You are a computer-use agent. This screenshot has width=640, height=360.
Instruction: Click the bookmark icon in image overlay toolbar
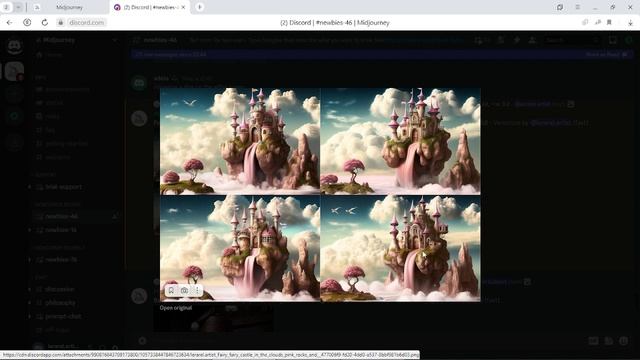pos(171,290)
